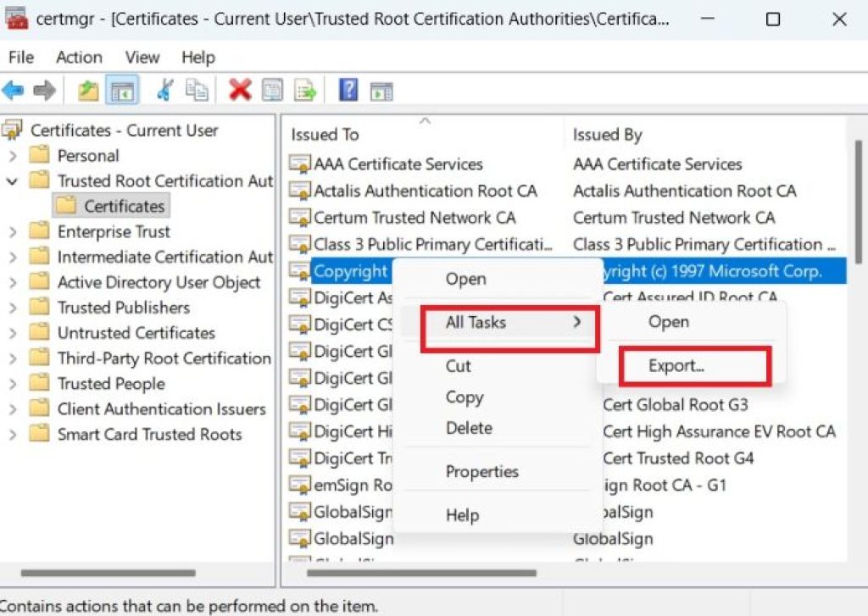
Task: Click the Trusted People folder icon
Action: coord(39,382)
